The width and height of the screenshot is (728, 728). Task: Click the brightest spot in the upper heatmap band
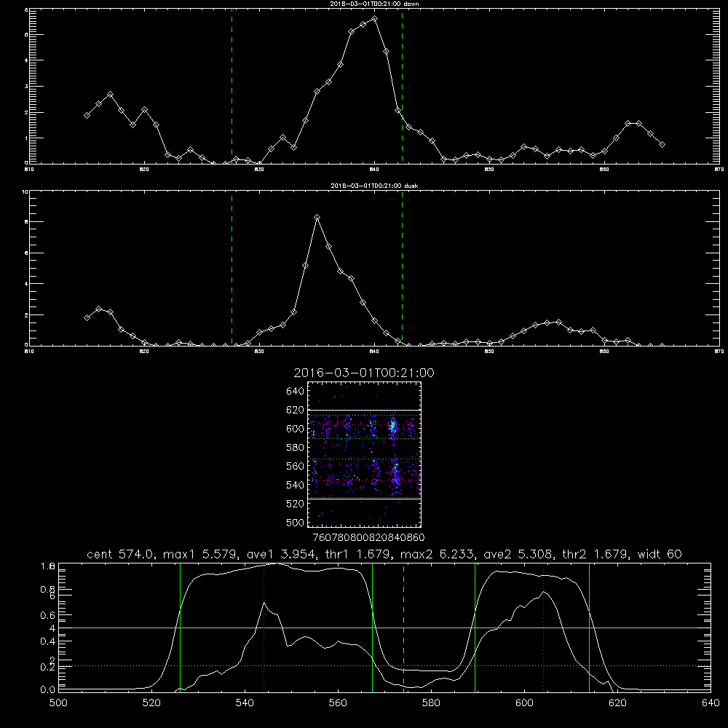point(393,426)
